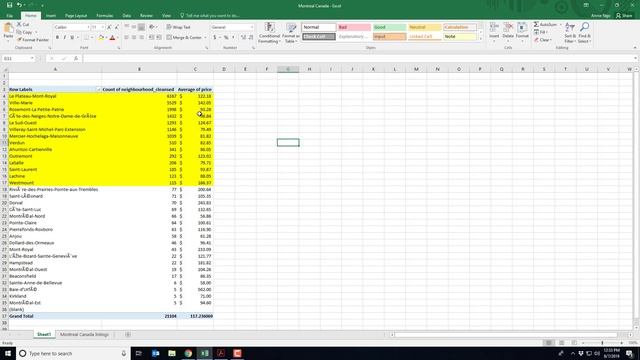Toggle underline formatting
This screenshot has width=640, height=360.
pyautogui.click(x=72, y=38)
